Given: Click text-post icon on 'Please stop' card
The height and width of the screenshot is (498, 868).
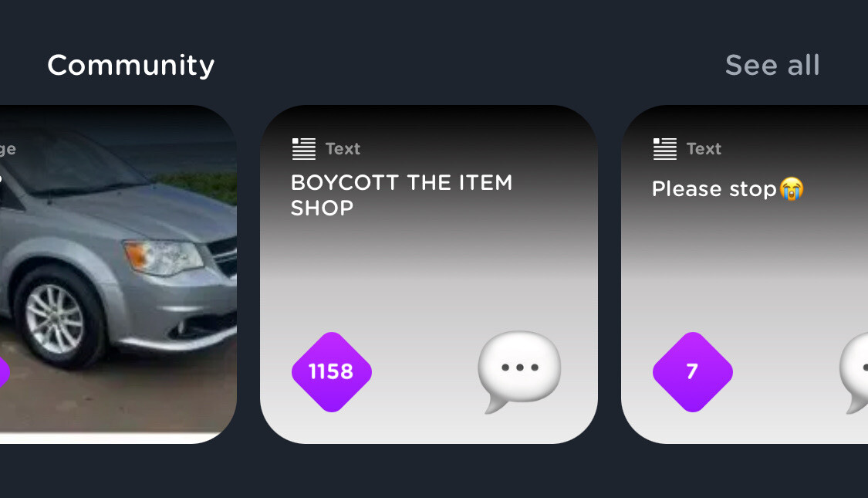Looking at the screenshot, I should click(665, 148).
